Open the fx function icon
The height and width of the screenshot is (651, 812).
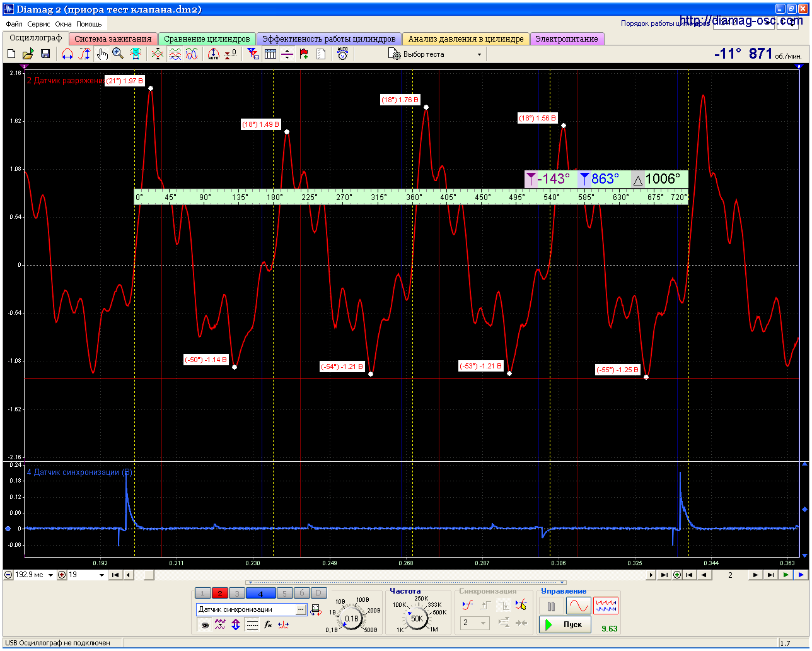268,625
